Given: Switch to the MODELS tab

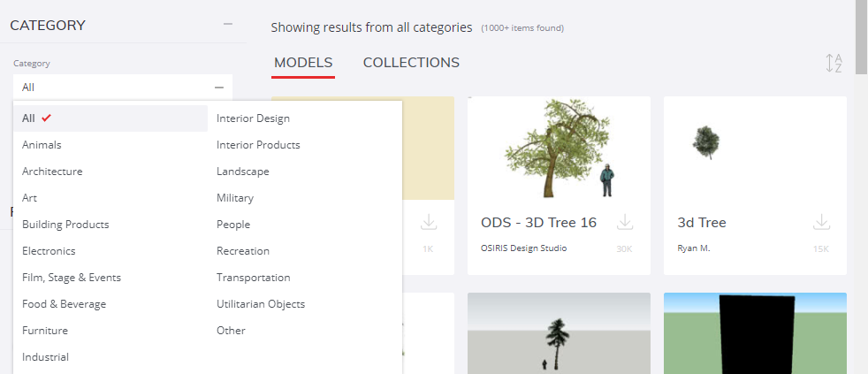Looking at the screenshot, I should click(303, 63).
